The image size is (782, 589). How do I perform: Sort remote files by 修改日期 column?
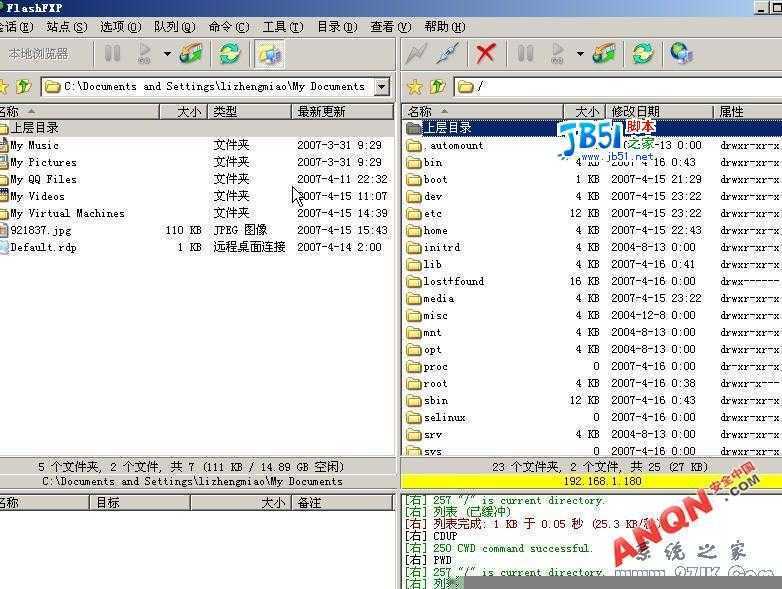pyautogui.click(x=659, y=111)
